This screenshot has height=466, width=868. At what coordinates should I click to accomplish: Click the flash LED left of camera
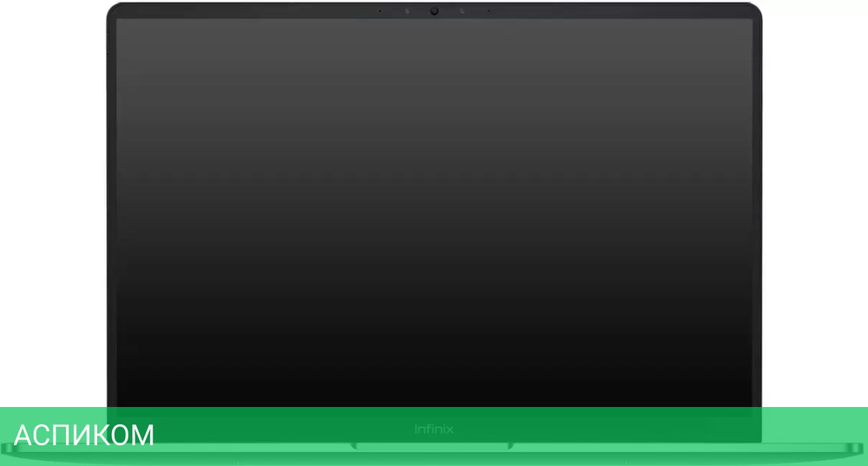[x=407, y=11]
